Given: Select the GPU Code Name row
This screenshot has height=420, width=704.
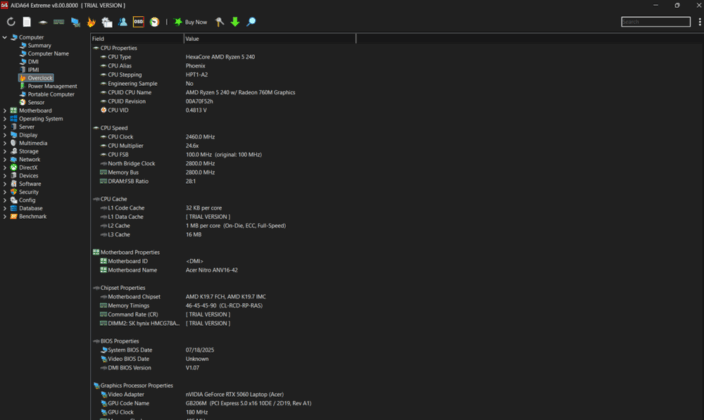Looking at the screenshot, I should (224, 403).
